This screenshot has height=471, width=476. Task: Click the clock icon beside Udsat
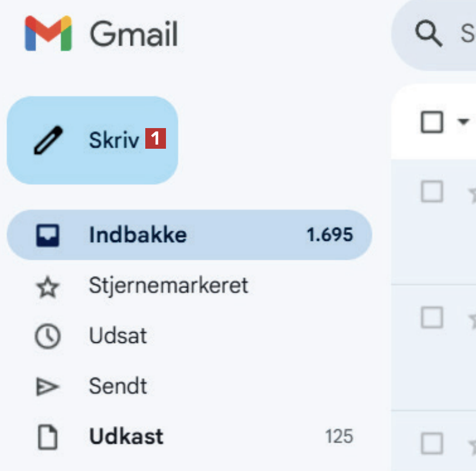point(48,336)
